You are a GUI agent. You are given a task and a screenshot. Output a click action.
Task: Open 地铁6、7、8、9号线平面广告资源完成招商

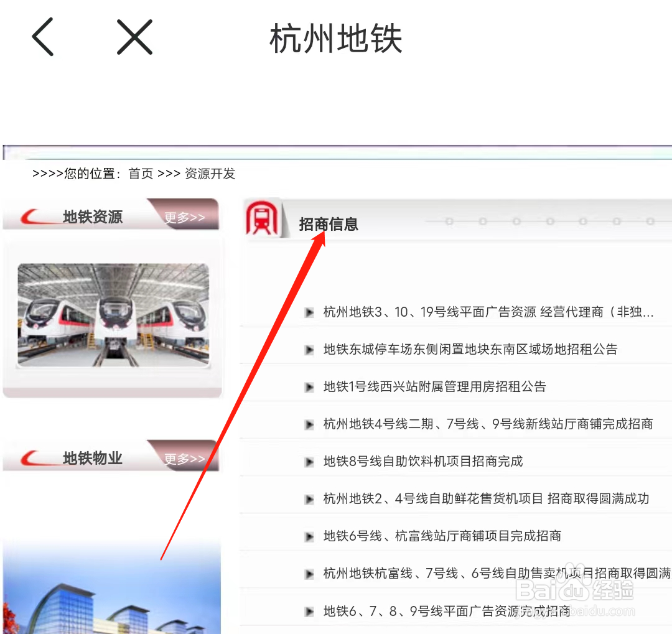[447, 610]
